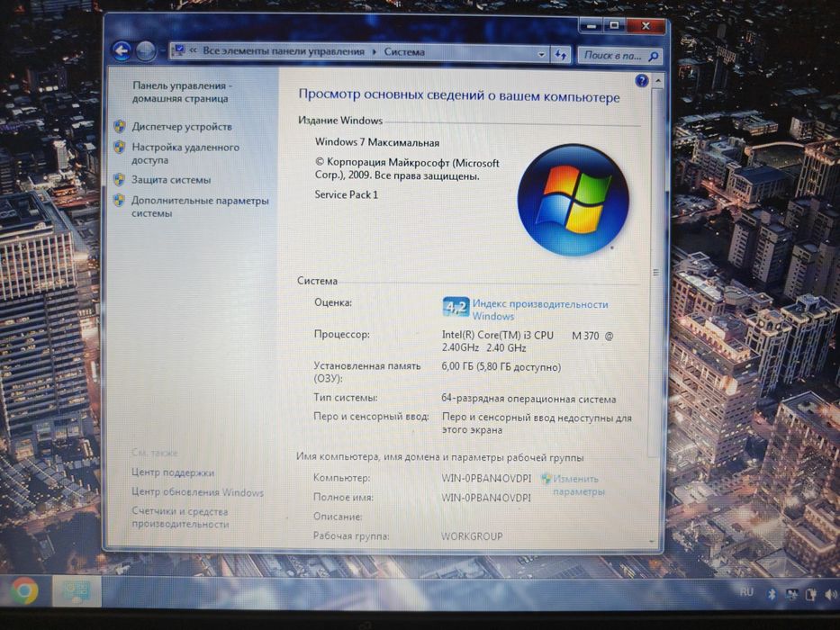The height and width of the screenshot is (630, 840).
Task: Click the power/battery tray icon
Action: (810, 594)
